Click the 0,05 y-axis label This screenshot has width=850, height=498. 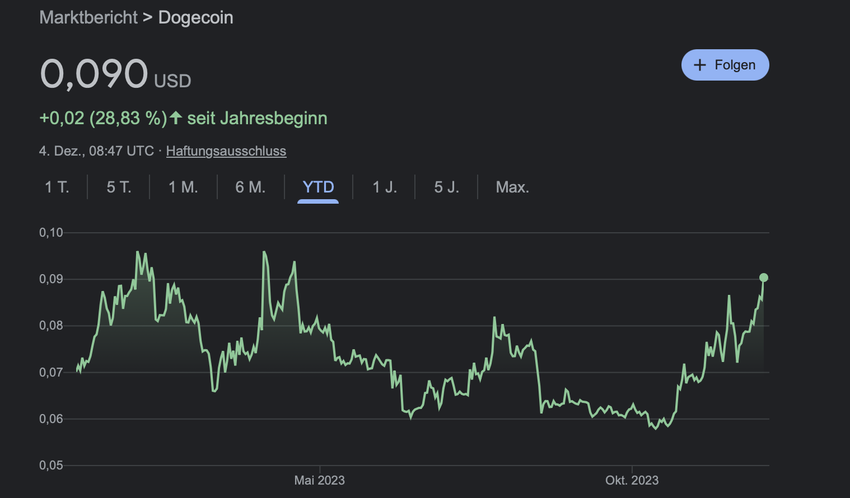click(51, 465)
